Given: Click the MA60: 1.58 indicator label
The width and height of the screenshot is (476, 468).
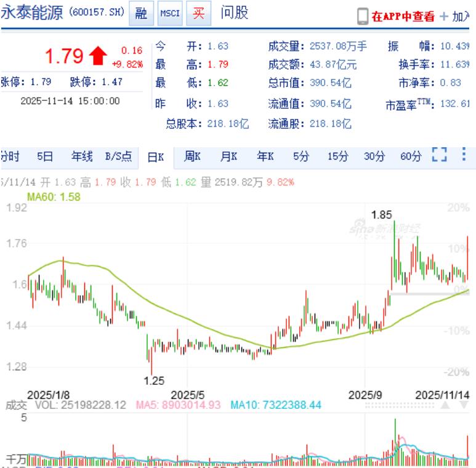Looking at the screenshot, I should [x=54, y=197].
